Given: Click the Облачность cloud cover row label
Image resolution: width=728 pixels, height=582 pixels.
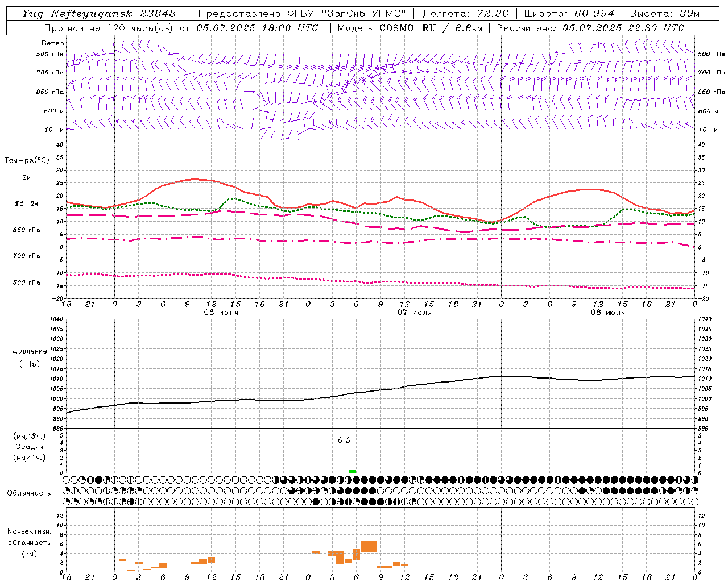Looking at the screenshot, I should (29, 493).
